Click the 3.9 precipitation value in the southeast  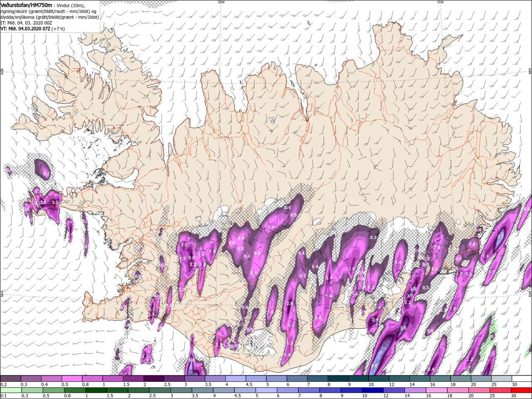413,289
